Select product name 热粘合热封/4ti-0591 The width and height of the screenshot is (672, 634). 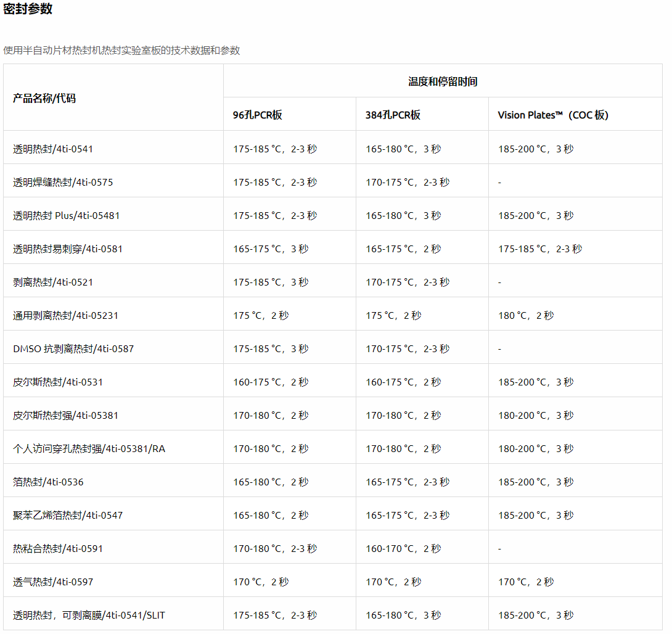pyautogui.click(x=58, y=549)
